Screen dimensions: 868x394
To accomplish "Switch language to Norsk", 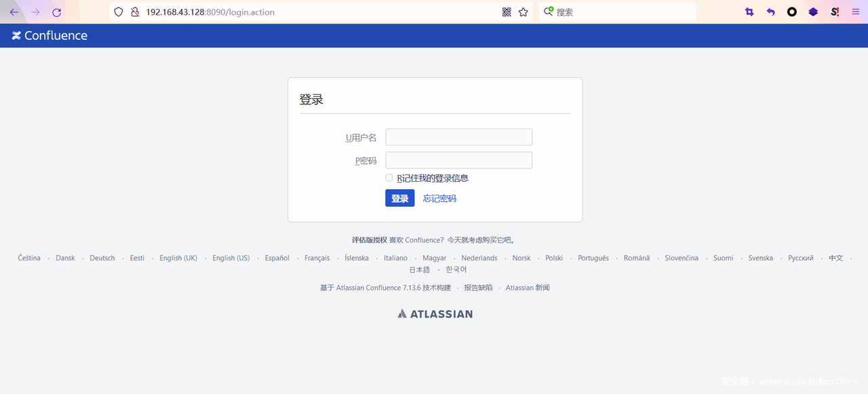I will point(521,258).
